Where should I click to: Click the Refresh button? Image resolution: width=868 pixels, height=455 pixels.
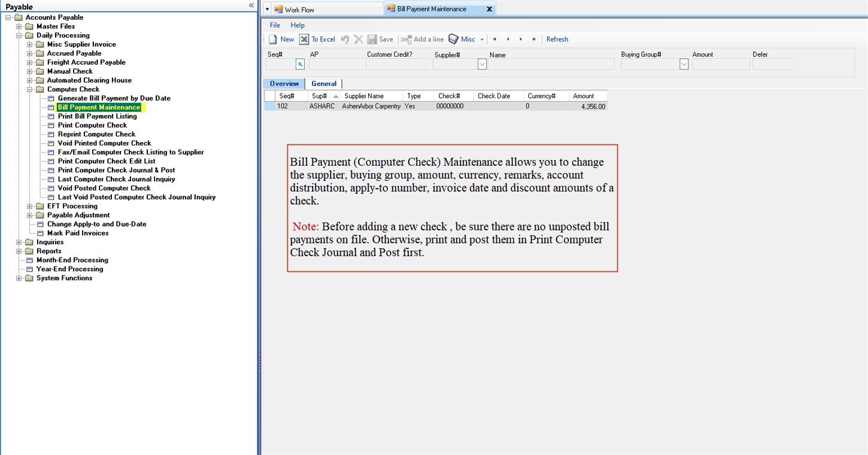pyautogui.click(x=557, y=40)
